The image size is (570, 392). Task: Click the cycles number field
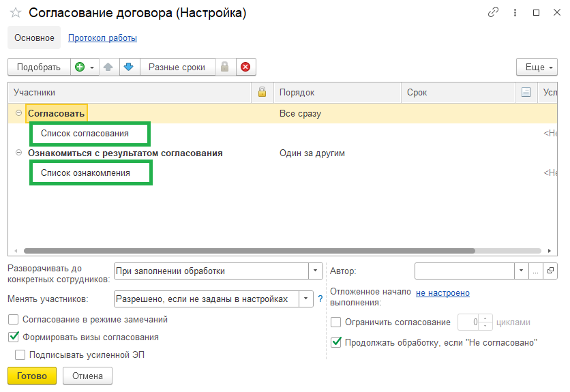tap(468, 322)
